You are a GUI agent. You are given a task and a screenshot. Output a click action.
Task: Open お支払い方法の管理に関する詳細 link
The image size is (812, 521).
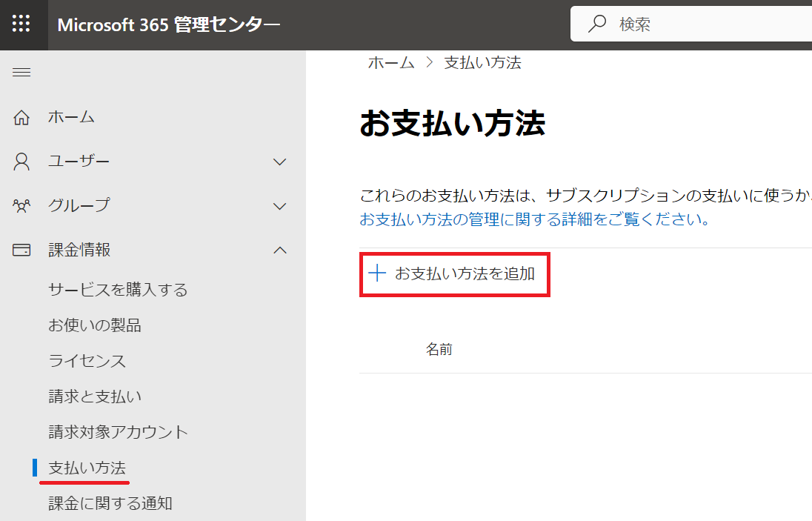click(534, 219)
